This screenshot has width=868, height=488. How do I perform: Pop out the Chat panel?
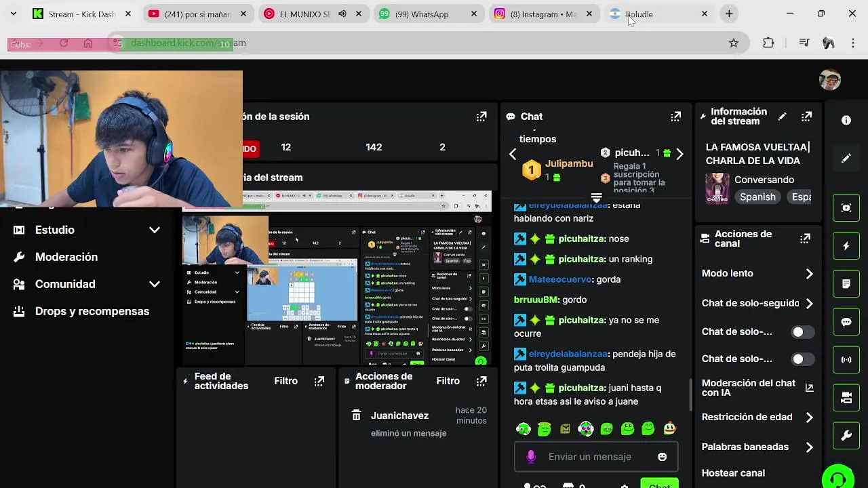point(675,117)
